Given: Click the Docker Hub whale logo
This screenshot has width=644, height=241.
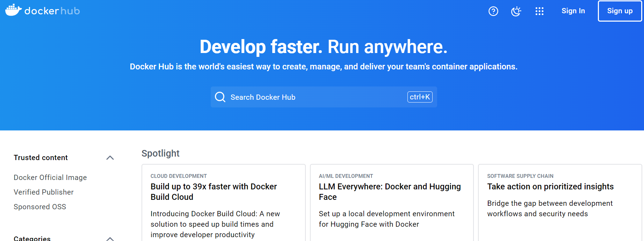Looking at the screenshot, I should pos(13,10).
